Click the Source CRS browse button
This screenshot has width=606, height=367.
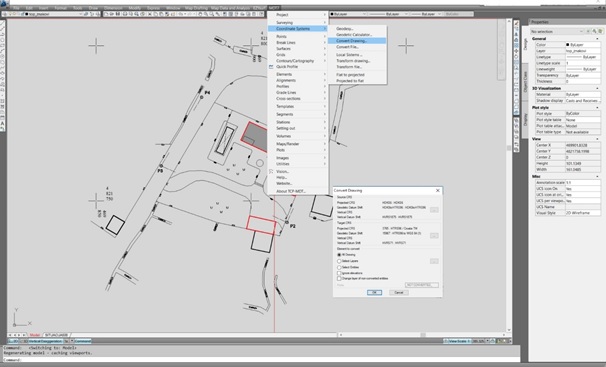click(x=434, y=210)
